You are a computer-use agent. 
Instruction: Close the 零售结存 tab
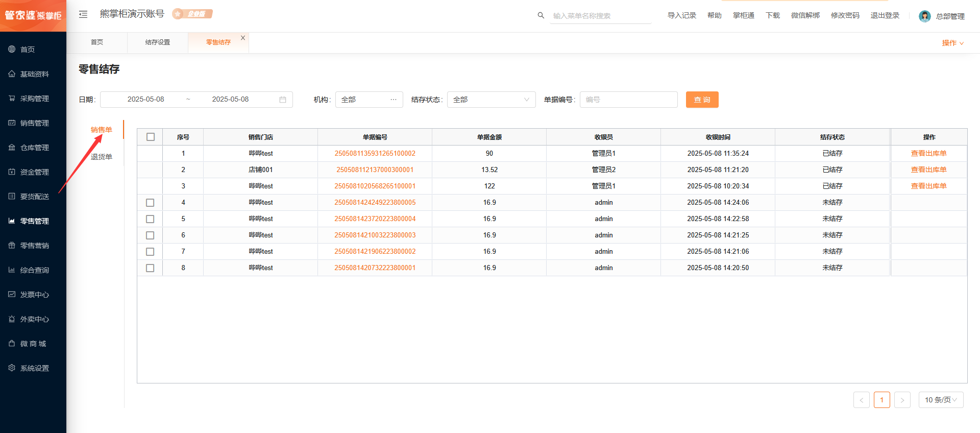243,38
